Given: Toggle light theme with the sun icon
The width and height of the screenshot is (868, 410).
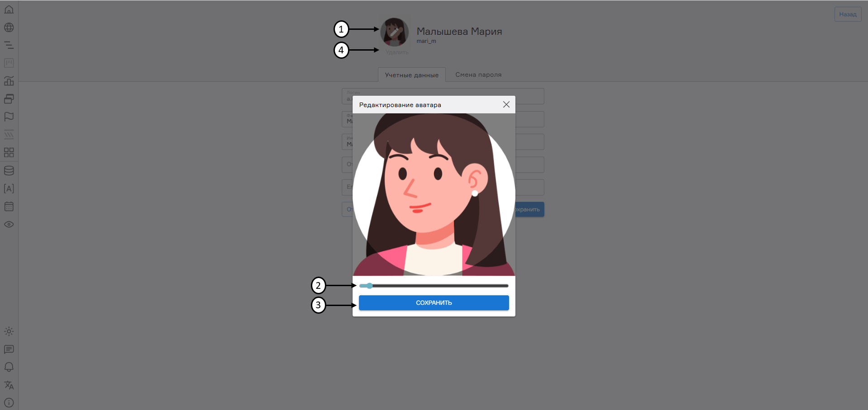Looking at the screenshot, I should (x=9, y=331).
